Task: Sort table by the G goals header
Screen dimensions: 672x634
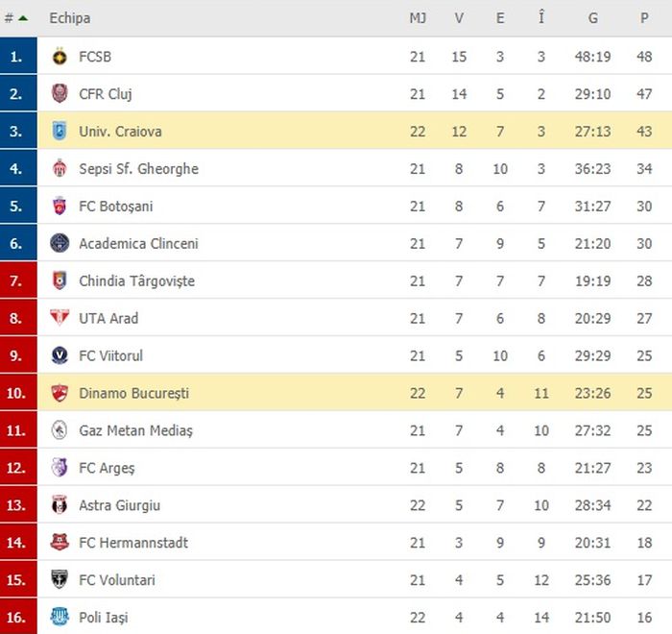Action: point(594,18)
